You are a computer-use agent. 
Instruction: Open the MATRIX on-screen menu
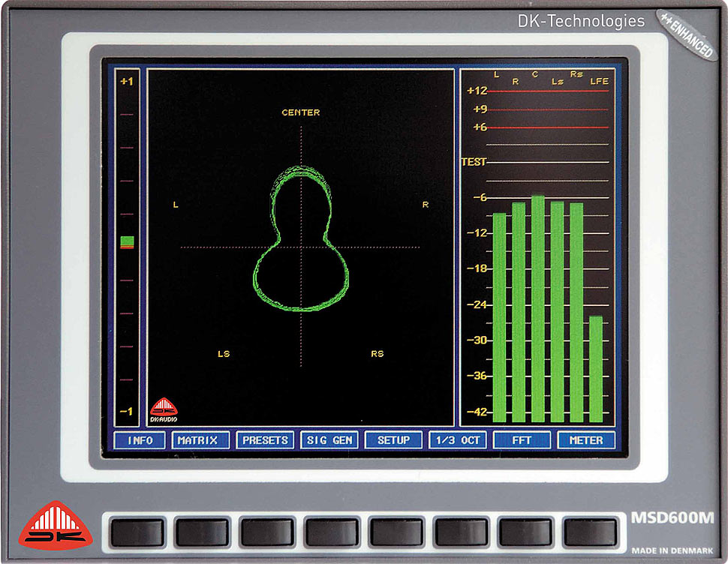197,440
